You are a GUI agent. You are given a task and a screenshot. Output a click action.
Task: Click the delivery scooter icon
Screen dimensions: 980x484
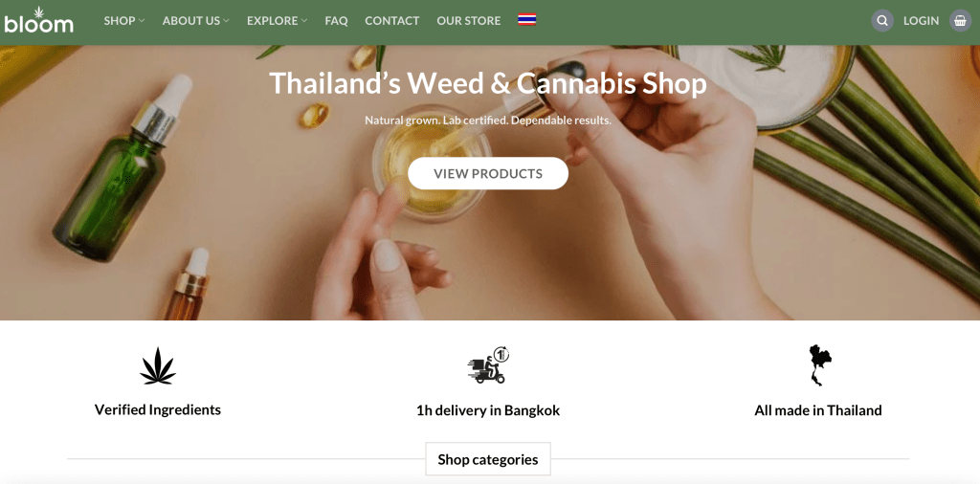click(488, 365)
